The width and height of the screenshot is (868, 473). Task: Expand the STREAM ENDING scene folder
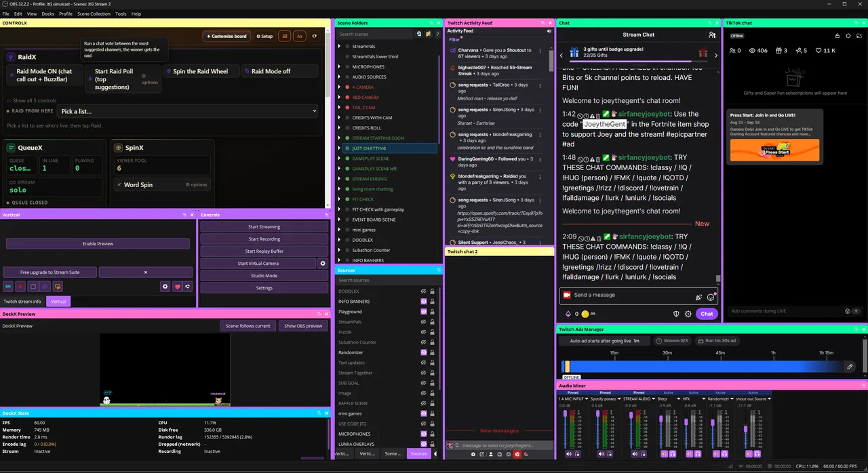click(339, 179)
